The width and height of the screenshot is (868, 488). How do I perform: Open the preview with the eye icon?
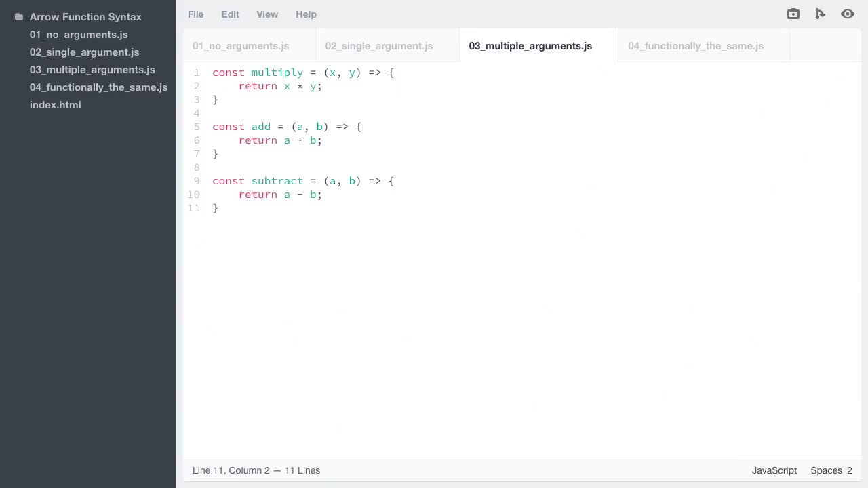[x=847, y=14]
